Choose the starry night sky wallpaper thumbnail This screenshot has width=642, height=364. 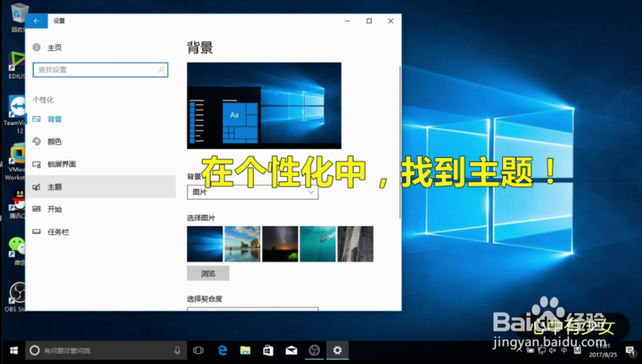280,244
